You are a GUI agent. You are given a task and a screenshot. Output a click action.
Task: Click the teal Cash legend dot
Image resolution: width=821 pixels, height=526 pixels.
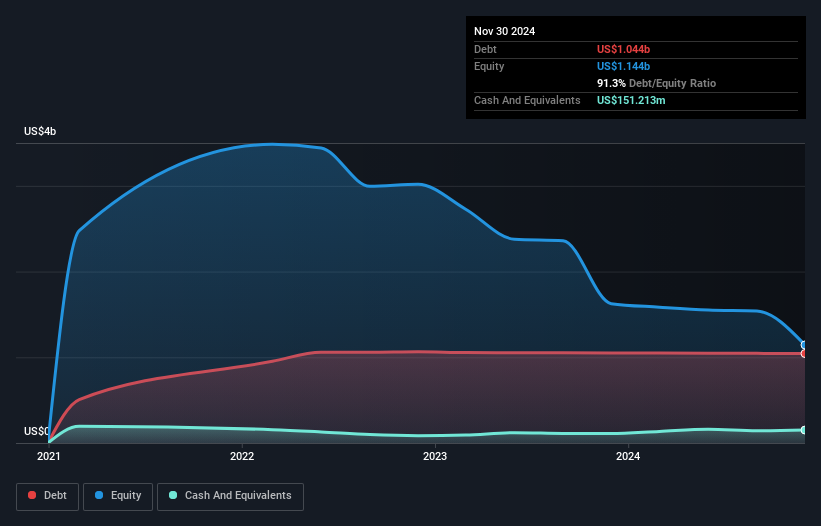pos(173,495)
